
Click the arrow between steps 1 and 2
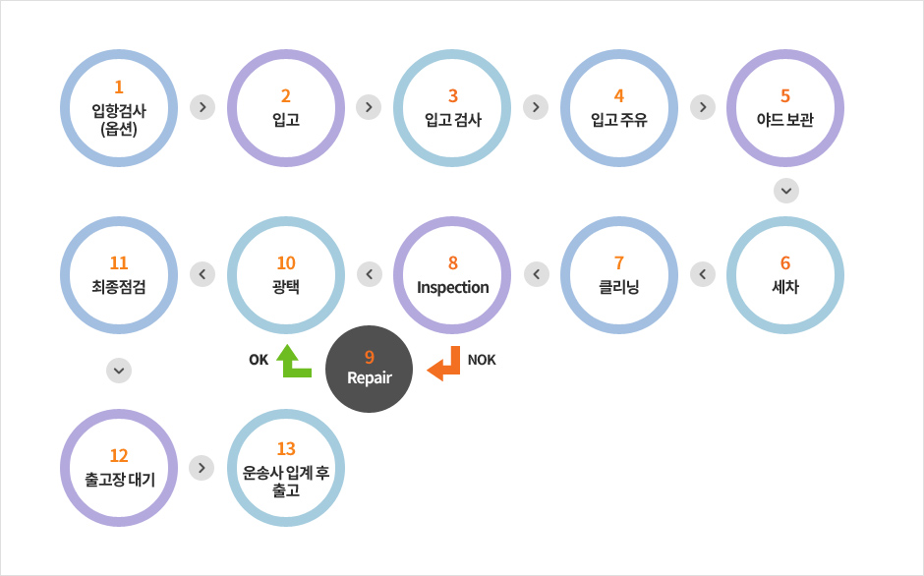tap(202, 107)
